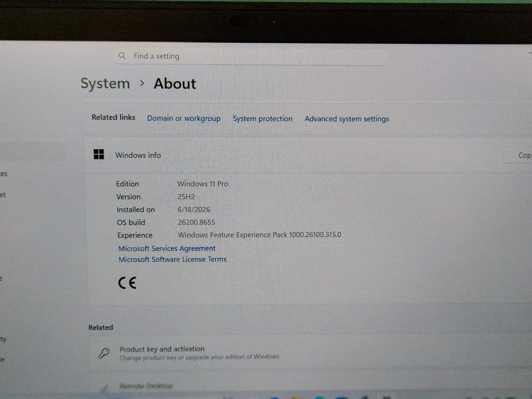Click the key icon for product activation

click(x=104, y=353)
